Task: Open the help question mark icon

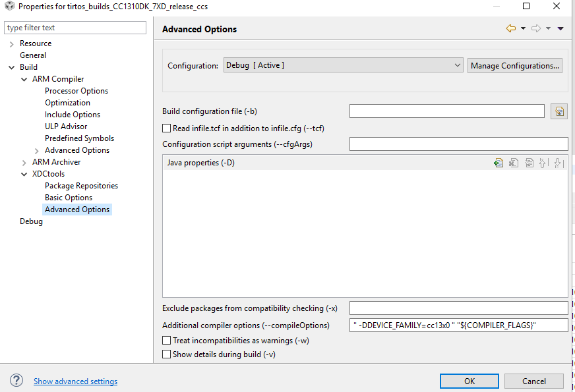Action: coord(16,381)
